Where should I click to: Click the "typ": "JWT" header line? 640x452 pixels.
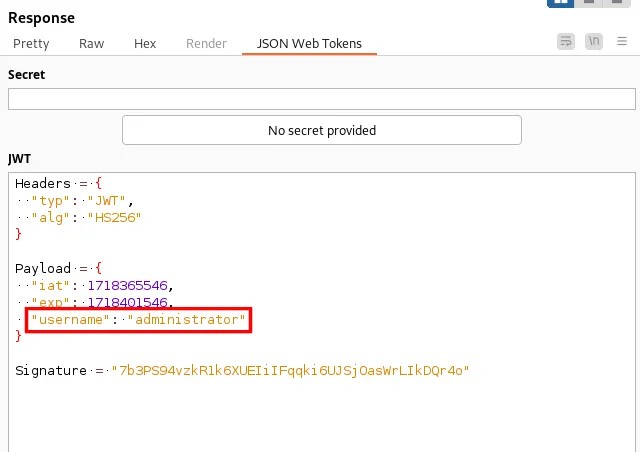tap(82, 200)
